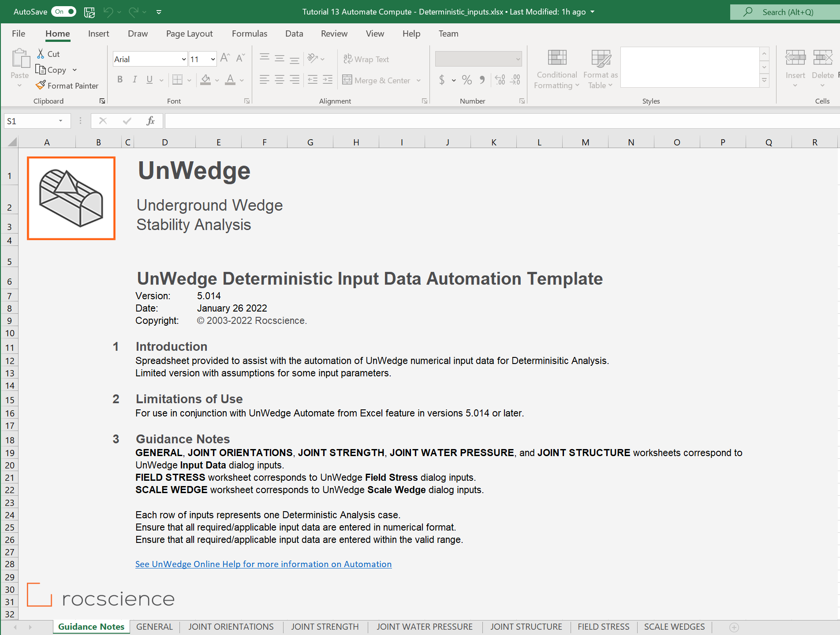
Task: Toggle Underline formatting
Action: pos(150,80)
